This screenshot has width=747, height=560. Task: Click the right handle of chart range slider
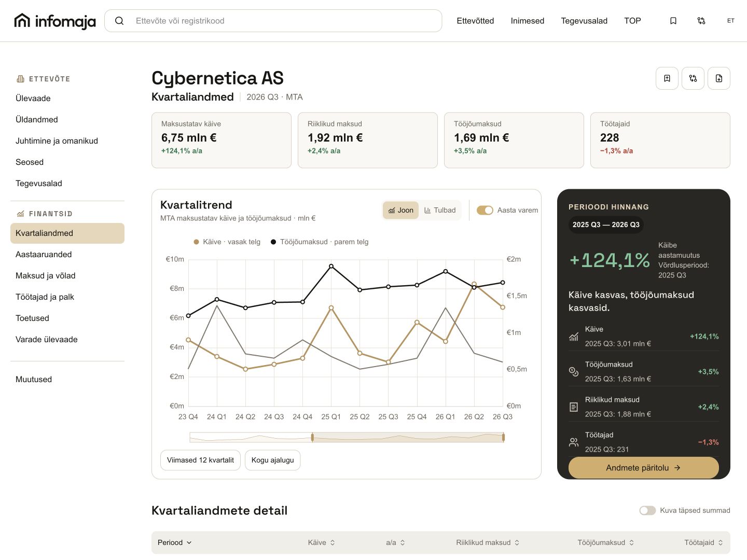[x=503, y=438]
